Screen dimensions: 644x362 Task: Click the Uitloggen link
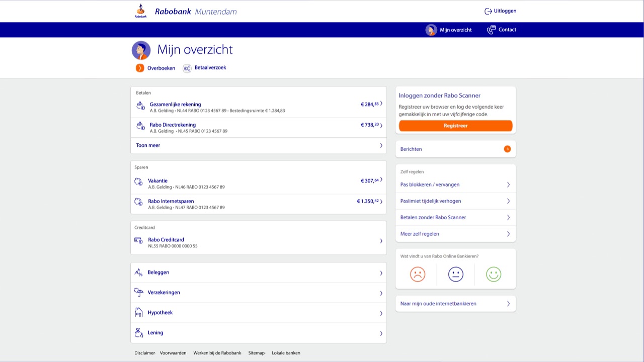coord(505,11)
